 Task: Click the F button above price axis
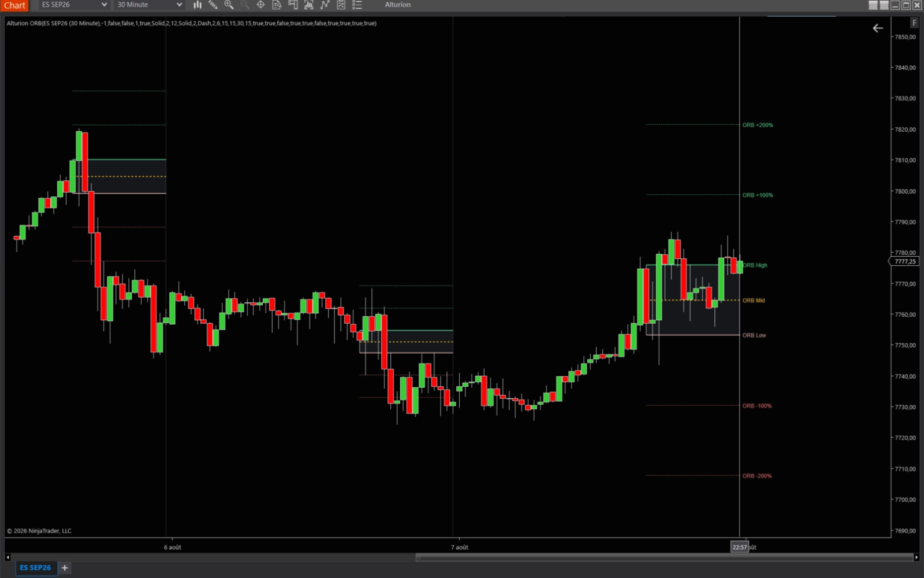pos(914,23)
